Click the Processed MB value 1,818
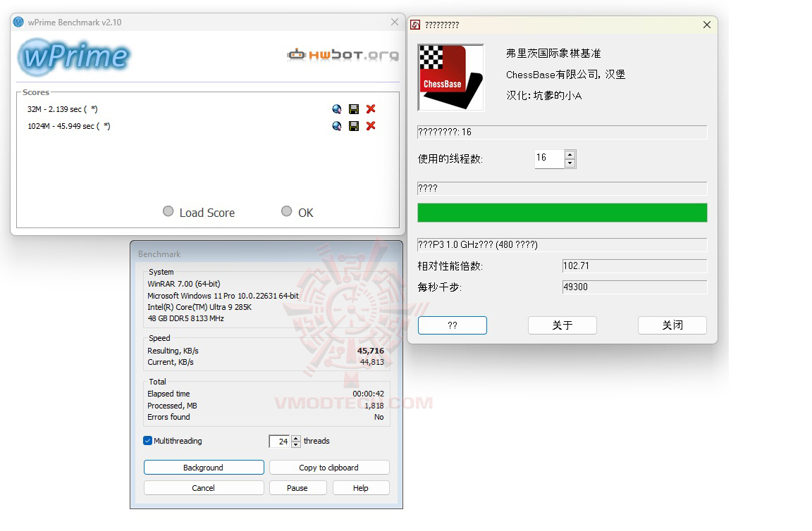The height and width of the screenshot is (531, 812). tap(374, 406)
